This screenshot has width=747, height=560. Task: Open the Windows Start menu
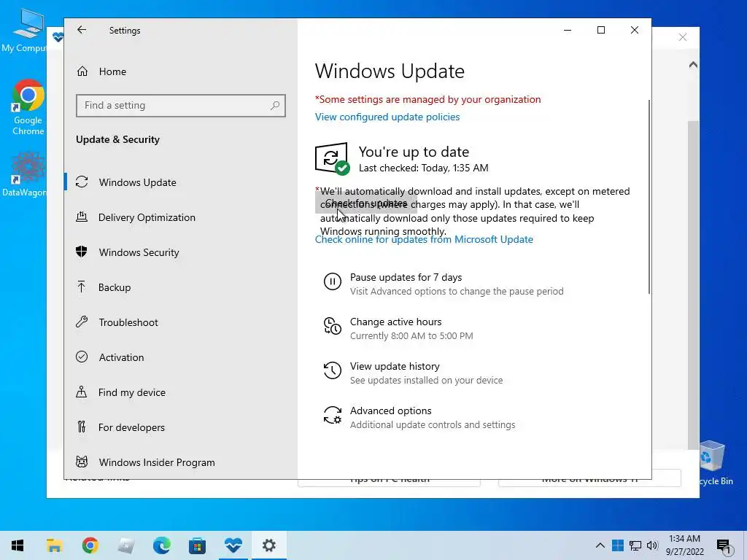click(x=18, y=545)
